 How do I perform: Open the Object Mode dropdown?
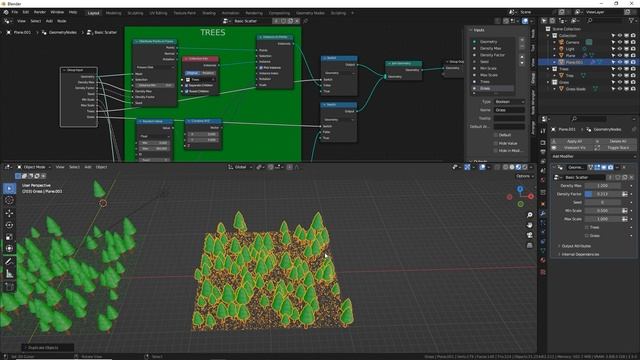tap(33, 167)
